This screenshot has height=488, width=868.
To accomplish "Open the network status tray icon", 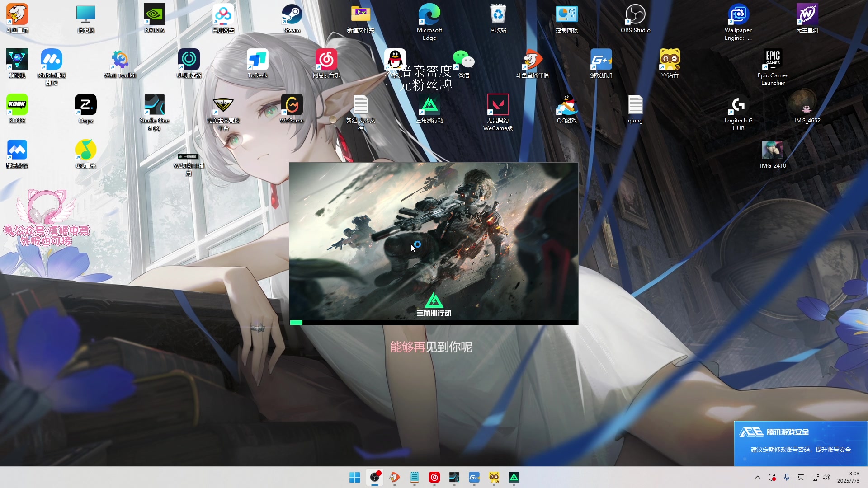I will point(815,477).
